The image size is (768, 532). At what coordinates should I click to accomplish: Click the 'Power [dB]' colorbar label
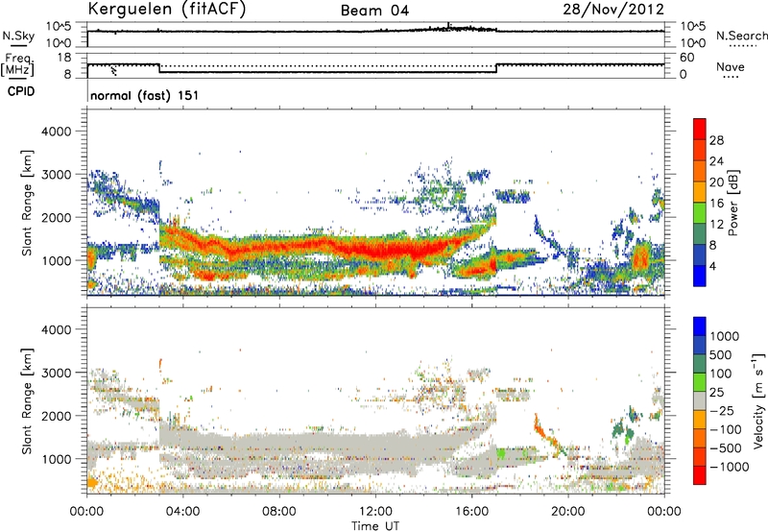[732, 203]
